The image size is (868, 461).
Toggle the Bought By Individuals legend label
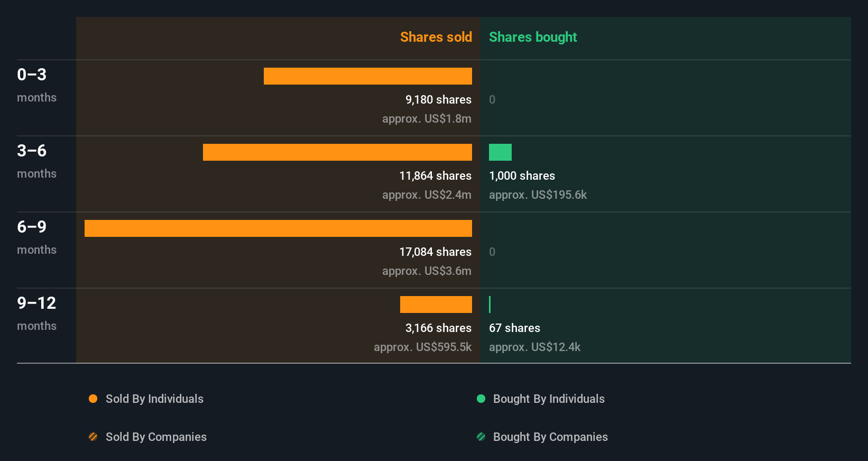click(549, 399)
